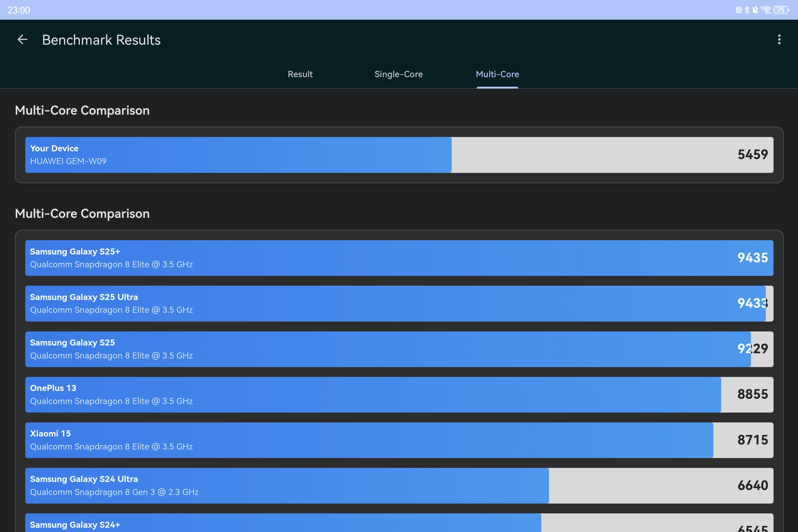Select the Multi-Core tab
Screen dimensions: 798x532
pyautogui.click(x=497, y=74)
